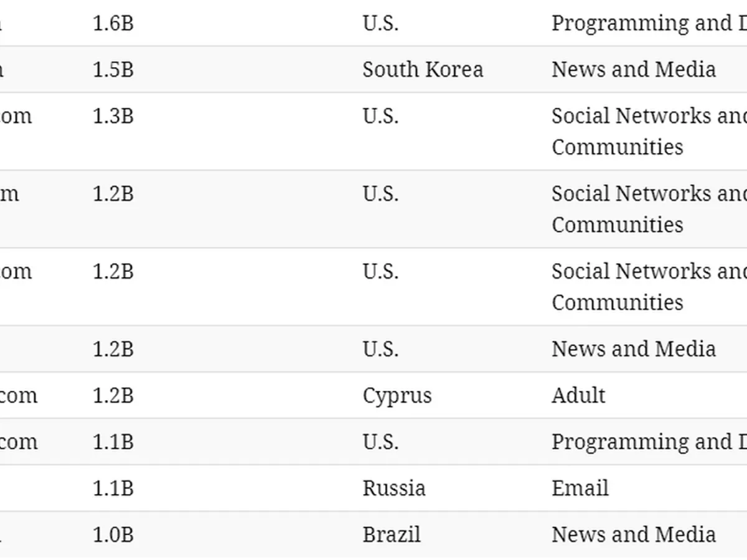The width and height of the screenshot is (747, 560).
Task: Click the 1.1B value in the U.S. row
Action: (113, 442)
